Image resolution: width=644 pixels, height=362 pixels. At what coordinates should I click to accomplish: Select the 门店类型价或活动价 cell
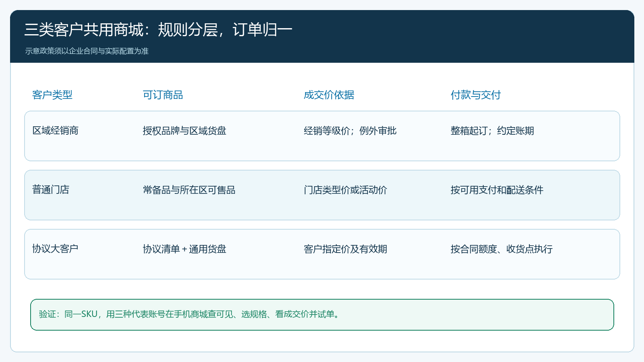click(x=345, y=190)
